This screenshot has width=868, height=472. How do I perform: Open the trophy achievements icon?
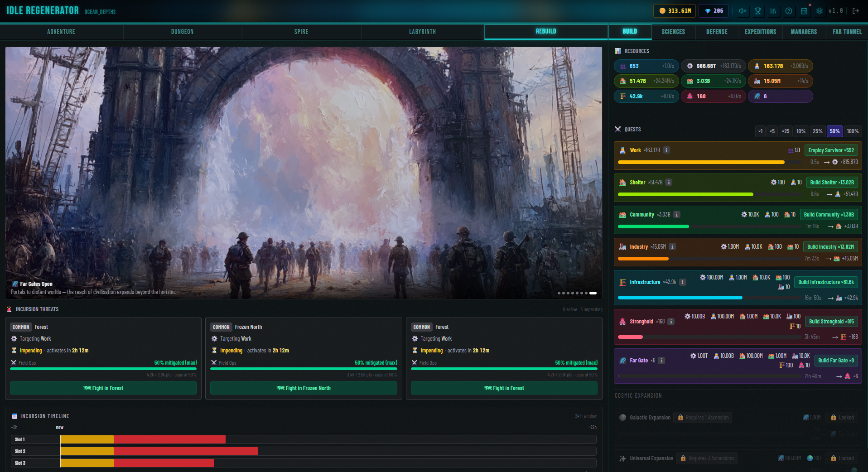point(758,11)
